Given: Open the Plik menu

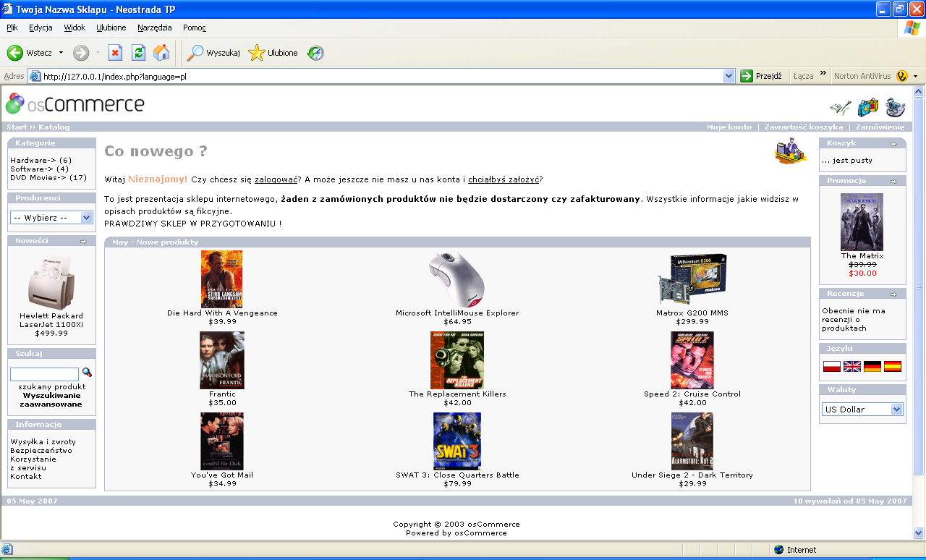Looking at the screenshot, I should coord(12,27).
